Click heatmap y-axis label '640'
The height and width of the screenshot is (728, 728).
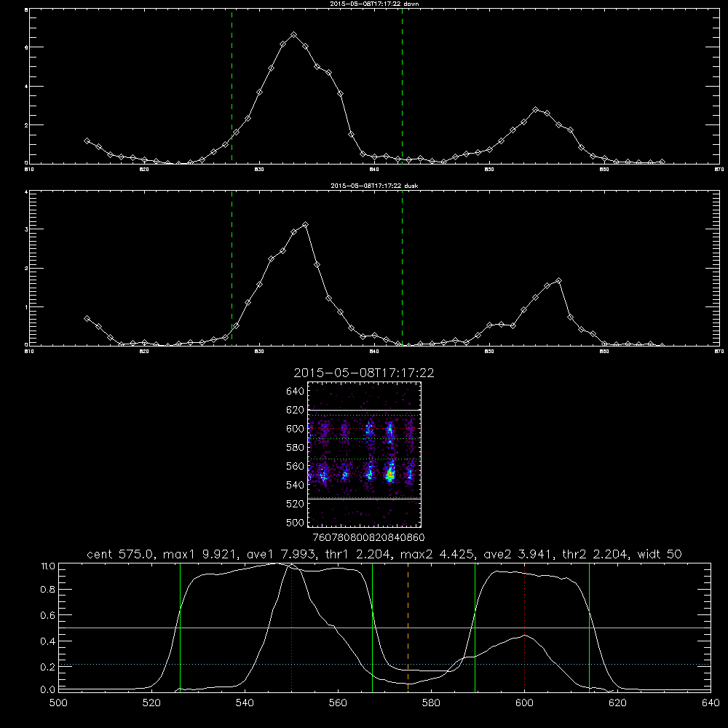point(296,392)
